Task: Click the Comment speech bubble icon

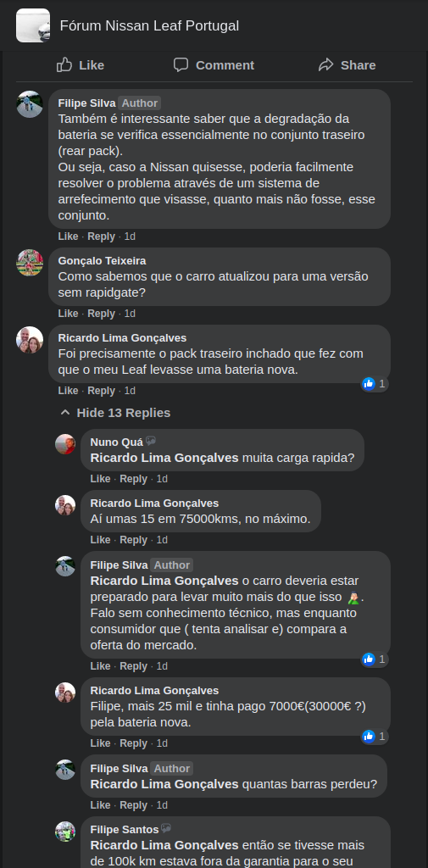Action: coord(181,64)
